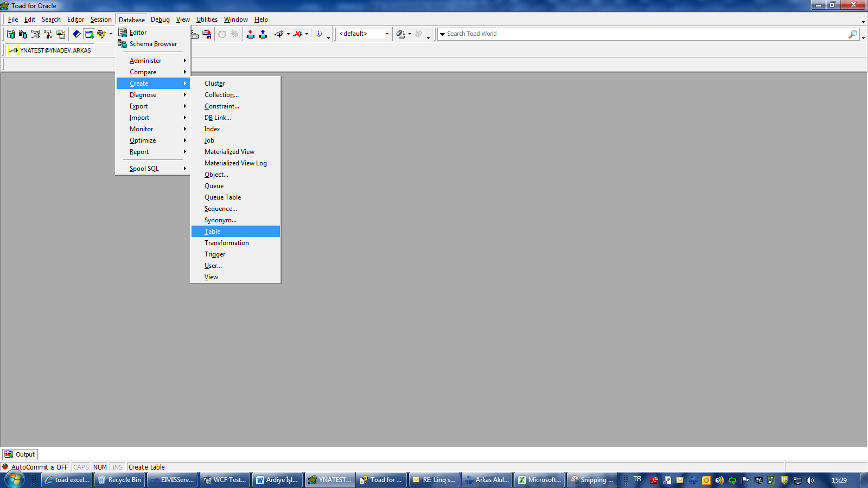The width and height of the screenshot is (868, 488).
Task: Expand the Monitor submenu
Action: tap(153, 129)
